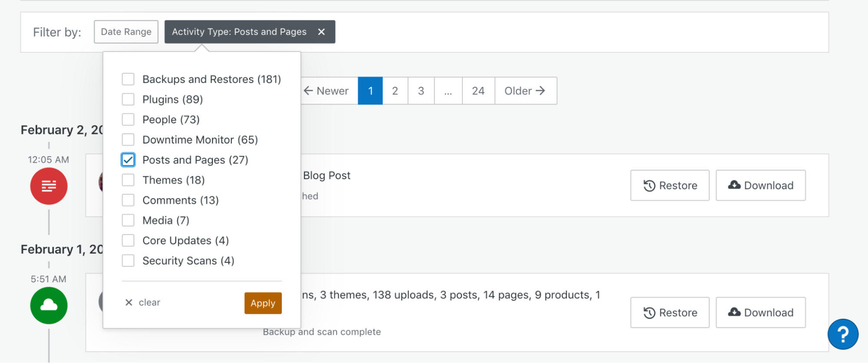The width and height of the screenshot is (868, 363).
Task: Go to page 2 of activity
Action: (395, 91)
